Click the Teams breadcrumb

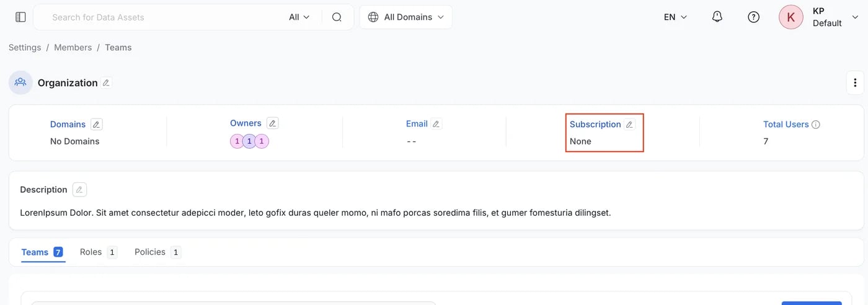[x=118, y=48]
